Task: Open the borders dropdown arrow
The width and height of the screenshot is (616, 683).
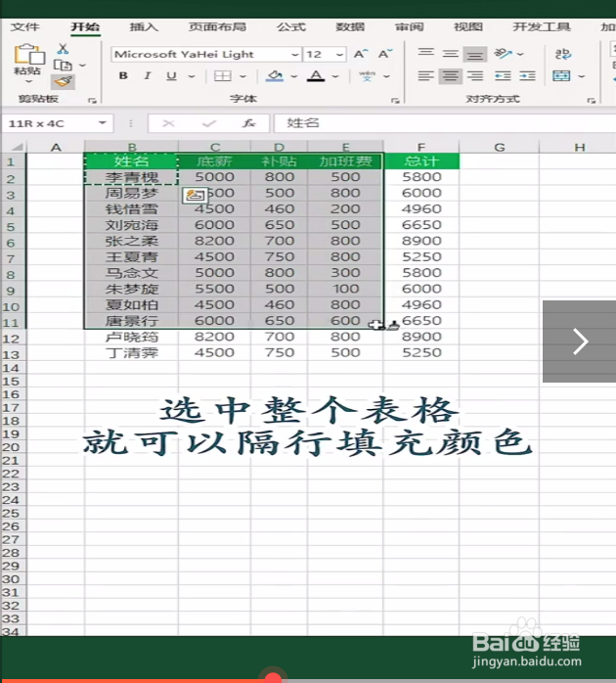Action: coord(242,76)
